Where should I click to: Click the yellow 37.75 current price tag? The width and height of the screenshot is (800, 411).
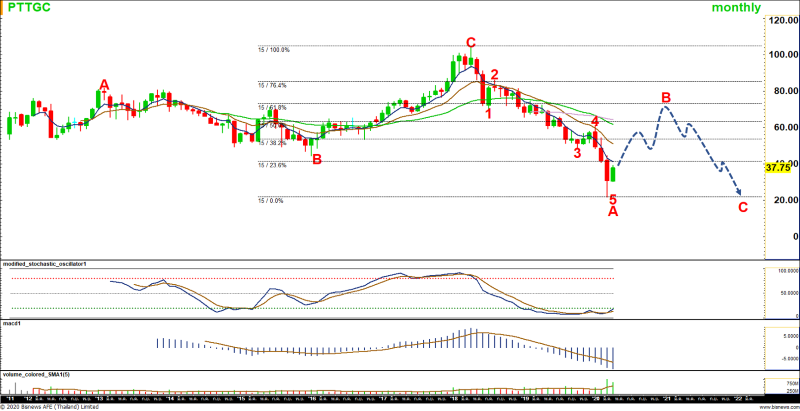[x=778, y=168]
